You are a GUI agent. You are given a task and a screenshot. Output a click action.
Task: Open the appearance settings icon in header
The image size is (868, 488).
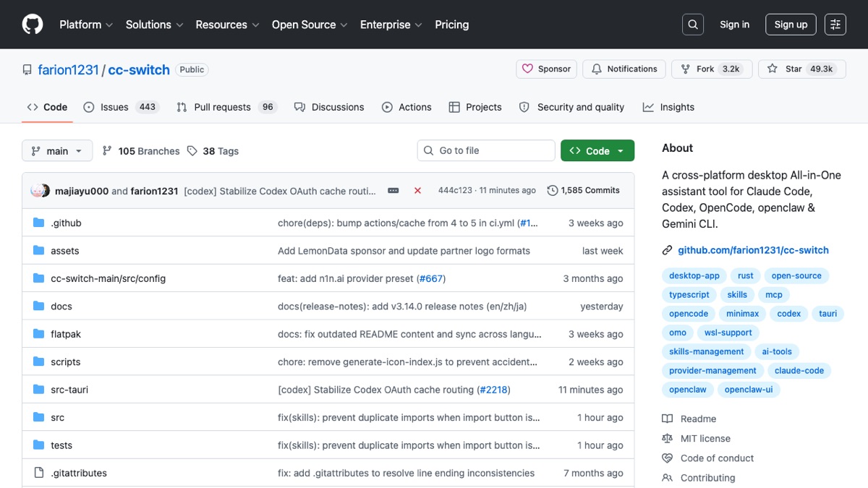click(x=835, y=25)
